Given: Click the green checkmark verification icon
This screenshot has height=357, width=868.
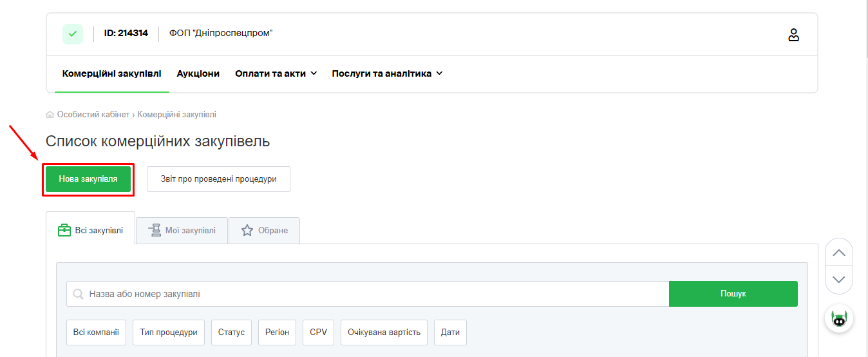Looking at the screenshot, I should tap(73, 34).
